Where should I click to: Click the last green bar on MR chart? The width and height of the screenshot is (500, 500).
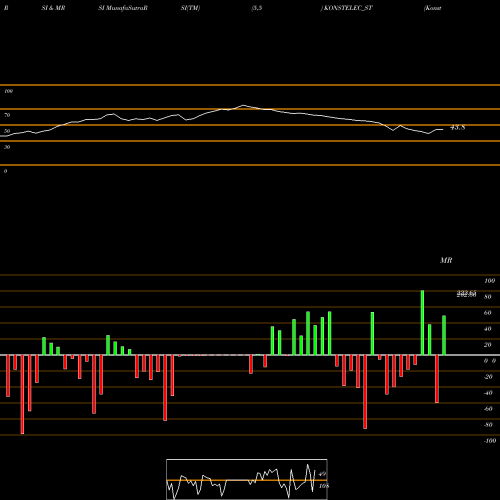pos(444,335)
